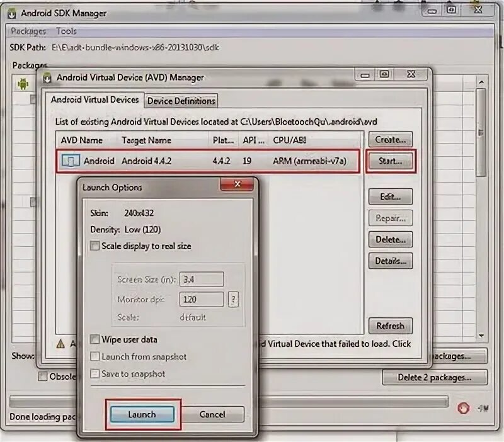Switch to Device Definitions tab

(x=181, y=101)
